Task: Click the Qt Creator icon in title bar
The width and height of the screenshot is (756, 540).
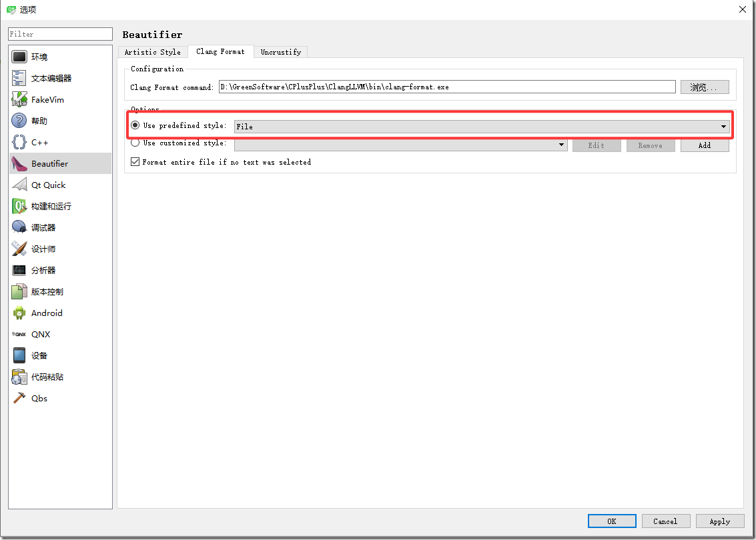Action: coord(11,9)
